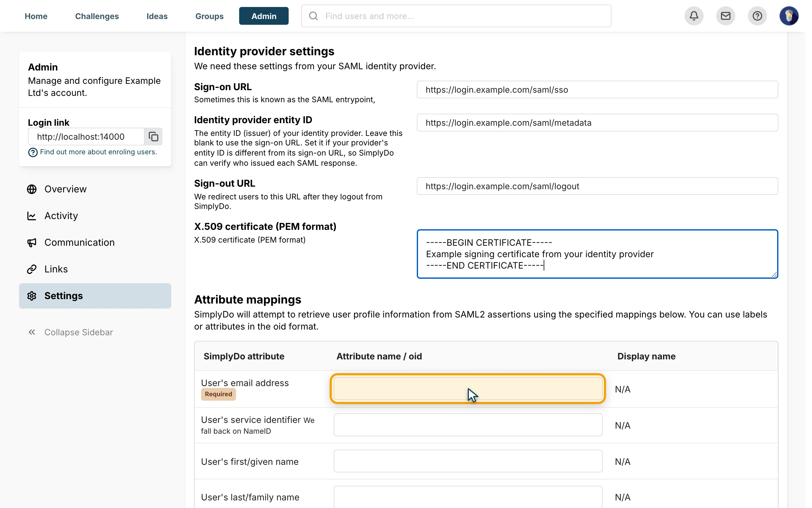The height and width of the screenshot is (508, 812).
Task: Click the enroling users help icon
Action: pos(33,152)
